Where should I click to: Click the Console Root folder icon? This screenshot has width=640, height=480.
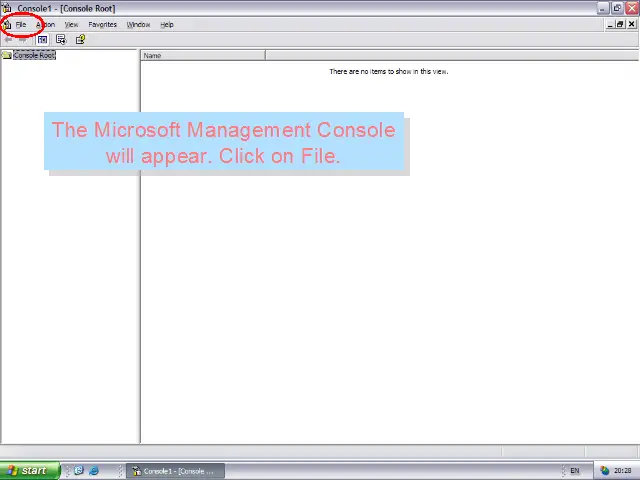point(7,55)
